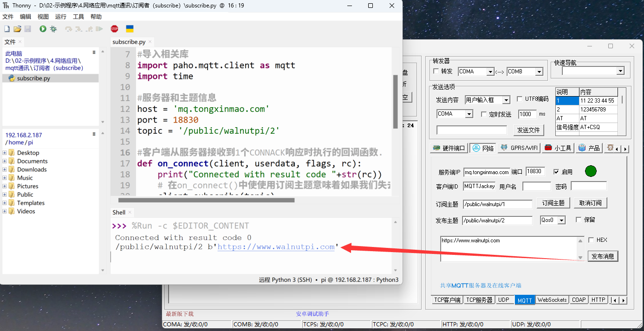Open the 视图 menu
Screen dimensions: 644x331
(x=43, y=17)
